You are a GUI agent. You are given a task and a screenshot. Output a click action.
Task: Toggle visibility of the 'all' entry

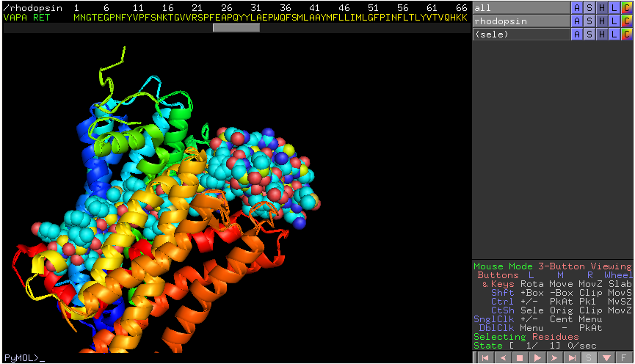(x=521, y=7)
